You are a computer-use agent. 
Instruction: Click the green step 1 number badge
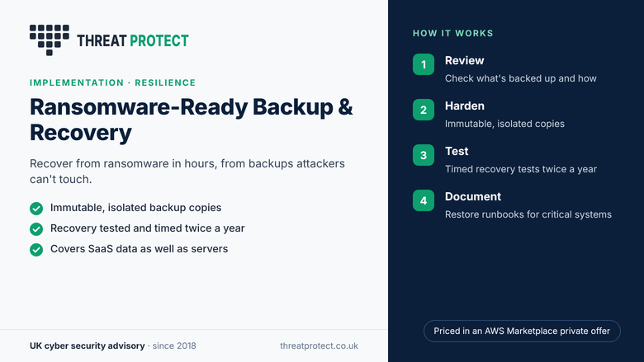pyautogui.click(x=424, y=64)
